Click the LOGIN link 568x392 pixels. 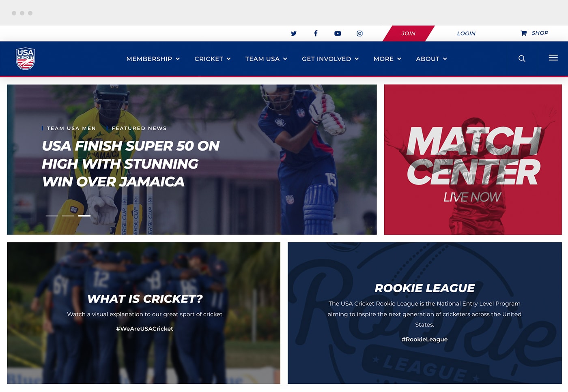coord(466,33)
